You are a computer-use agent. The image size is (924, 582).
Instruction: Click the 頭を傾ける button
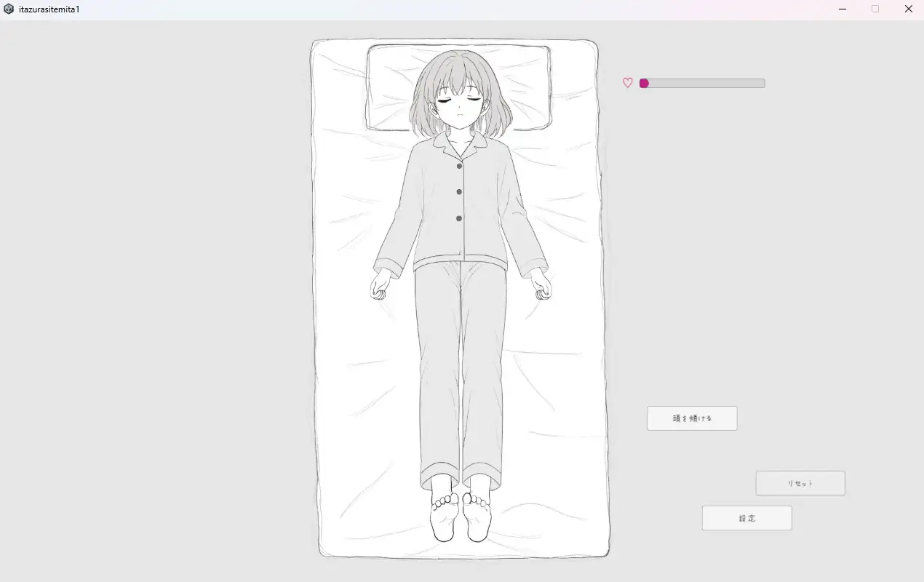pyautogui.click(x=692, y=418)
